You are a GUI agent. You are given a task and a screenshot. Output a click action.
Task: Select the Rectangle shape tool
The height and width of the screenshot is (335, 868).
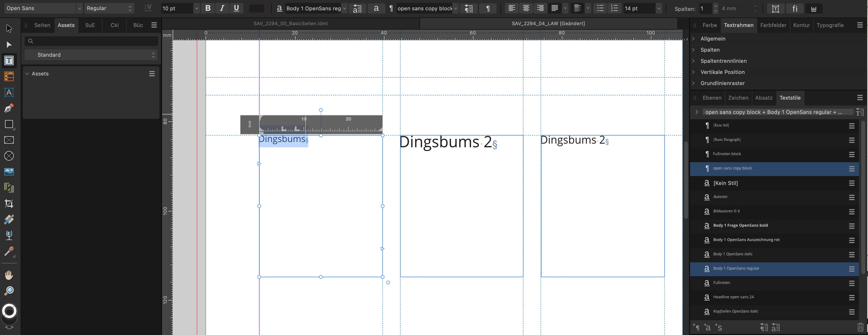pos(9,124)
